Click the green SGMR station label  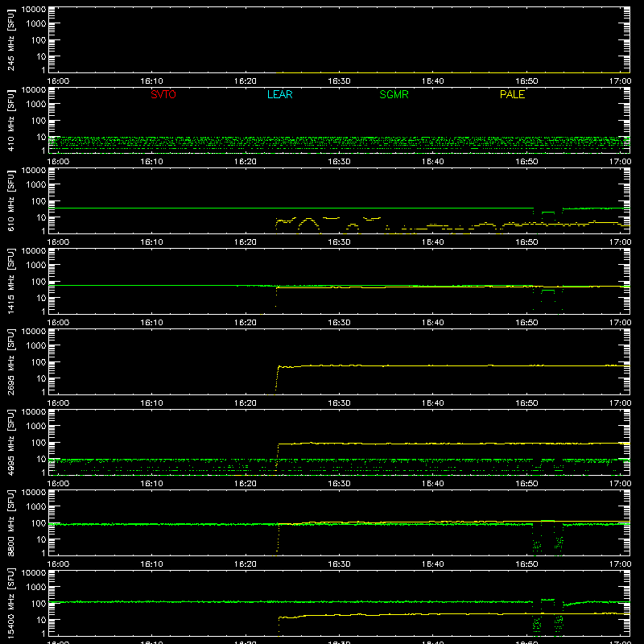click(394, 94)
